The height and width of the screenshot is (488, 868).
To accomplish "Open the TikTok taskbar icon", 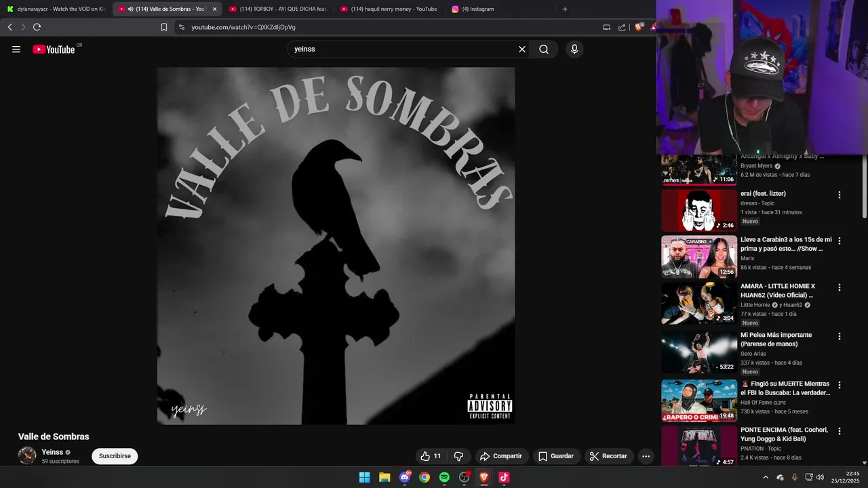I will (504, 477).
